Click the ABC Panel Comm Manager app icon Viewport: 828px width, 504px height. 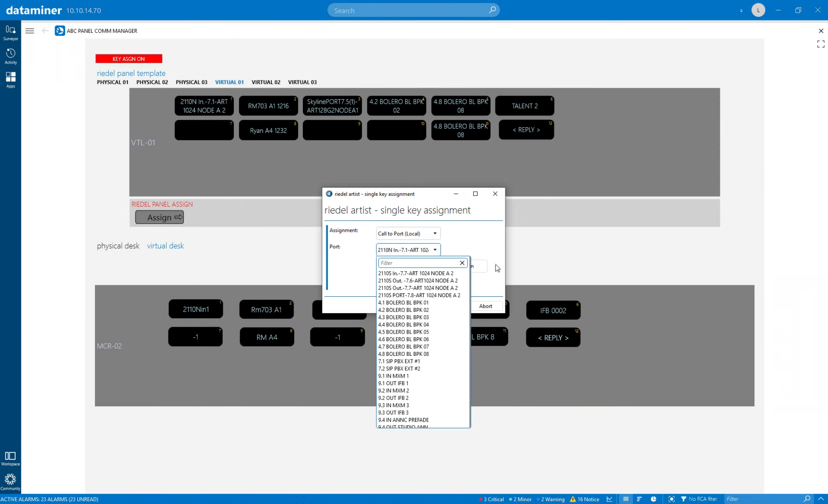pos(60,31)
